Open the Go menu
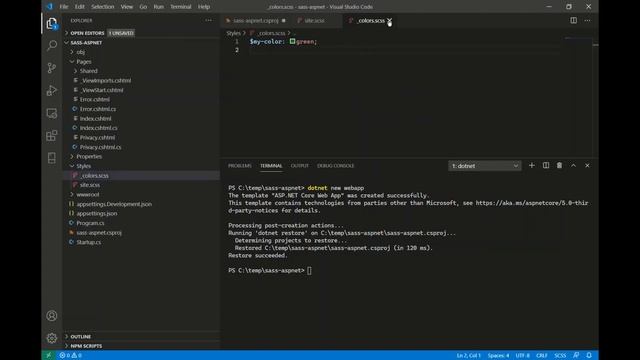The image size is (640, 360). tap(143, 7)
